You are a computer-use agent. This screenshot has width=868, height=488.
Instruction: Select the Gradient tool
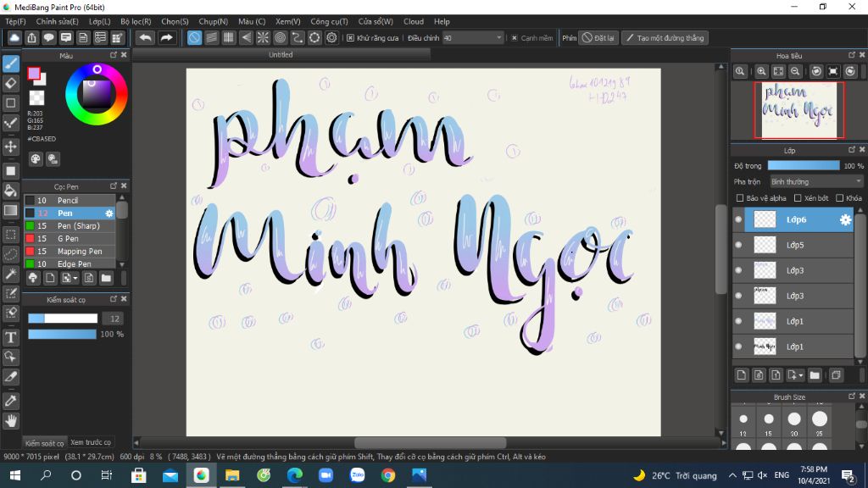click(x=10, y=210)
